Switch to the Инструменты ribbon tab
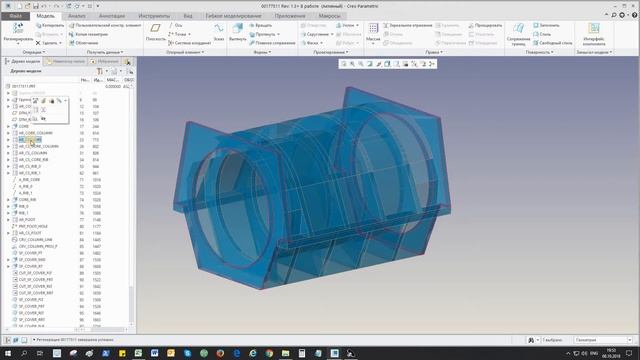Image resolution: width=640 pixels, height=360 pixels. [154, 16]
